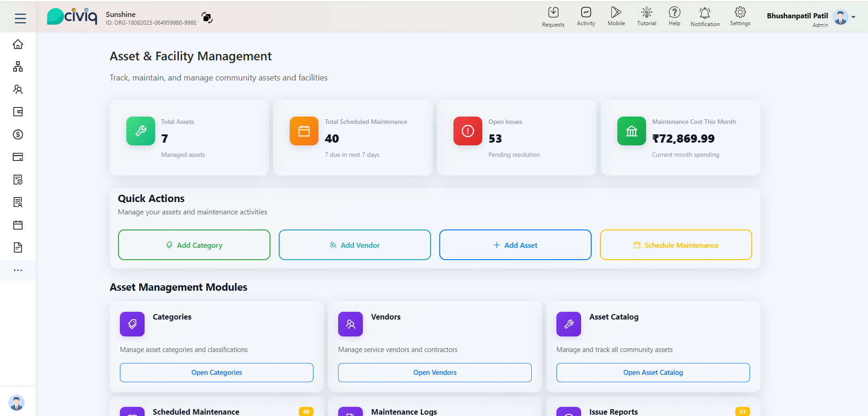868x416 pixels.
Task: Click the Add Vendor button
Action: tap(355, 245)
